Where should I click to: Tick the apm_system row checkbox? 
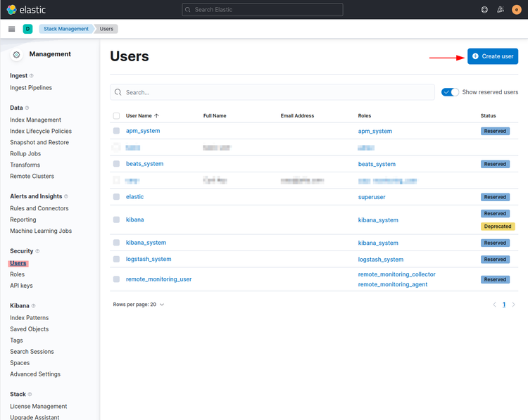[116, 131]
